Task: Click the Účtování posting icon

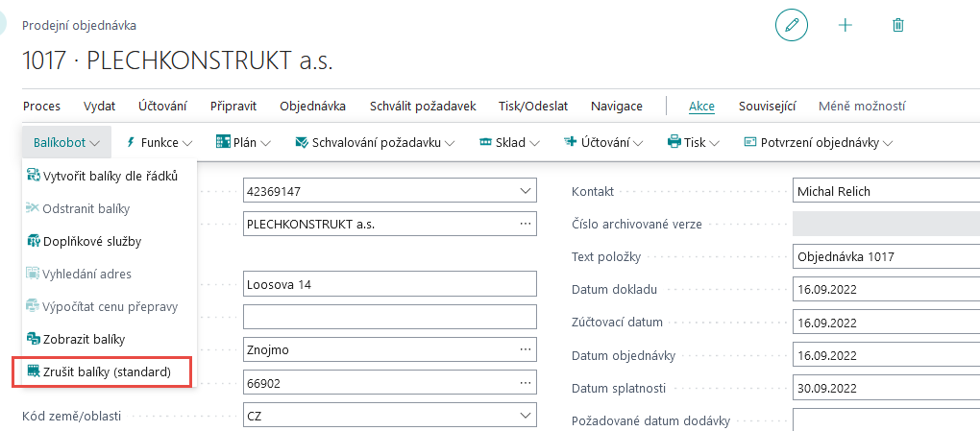Action: (x=570, y=142)
